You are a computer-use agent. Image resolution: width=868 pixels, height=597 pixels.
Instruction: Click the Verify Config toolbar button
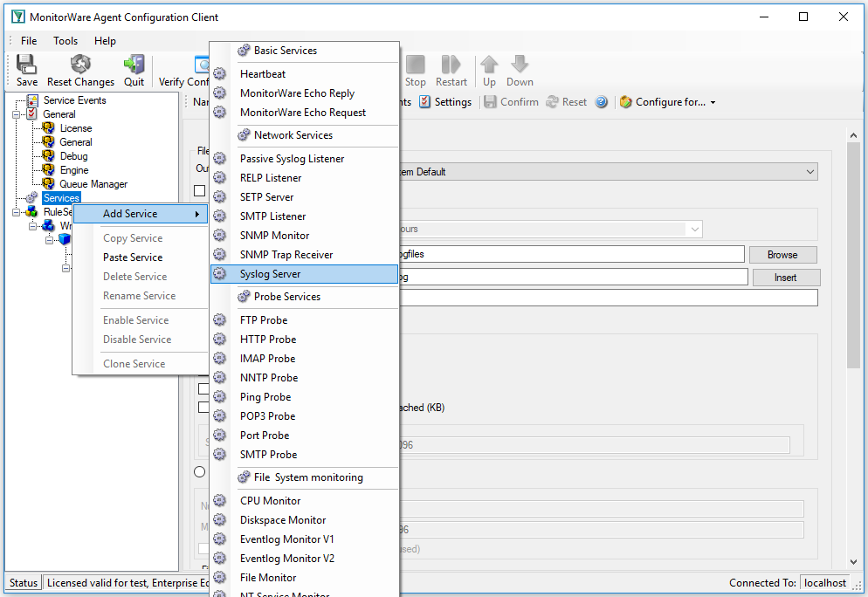(x=183, y=71)
